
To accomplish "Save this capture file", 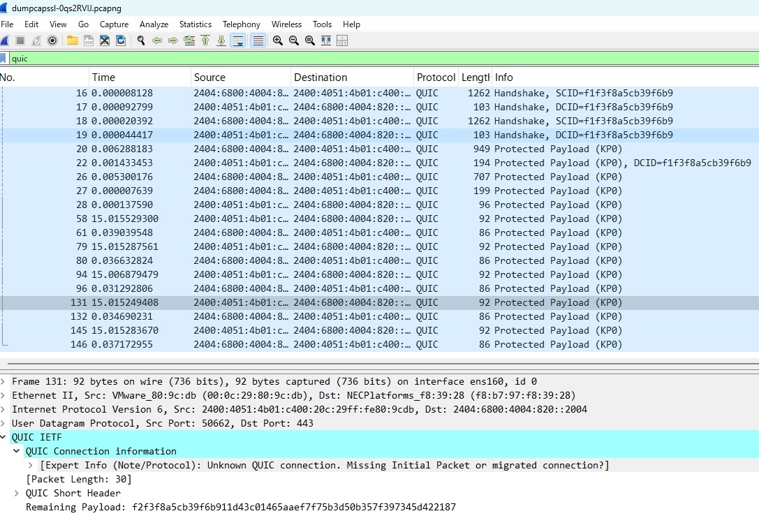I will (89, 40).
